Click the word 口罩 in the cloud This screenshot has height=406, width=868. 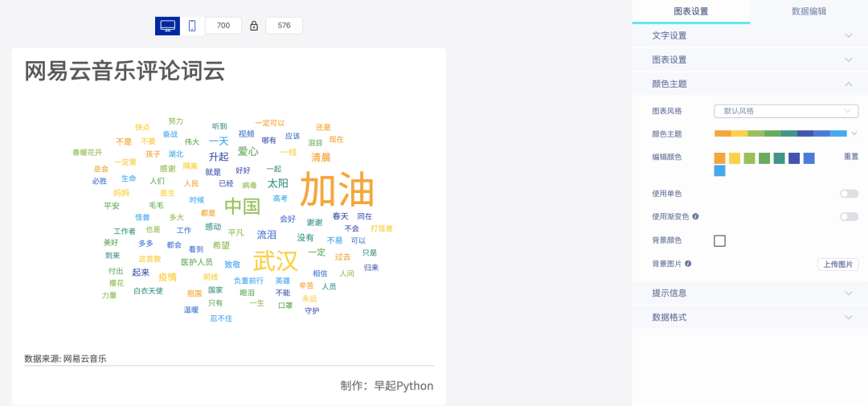point(285,306)
